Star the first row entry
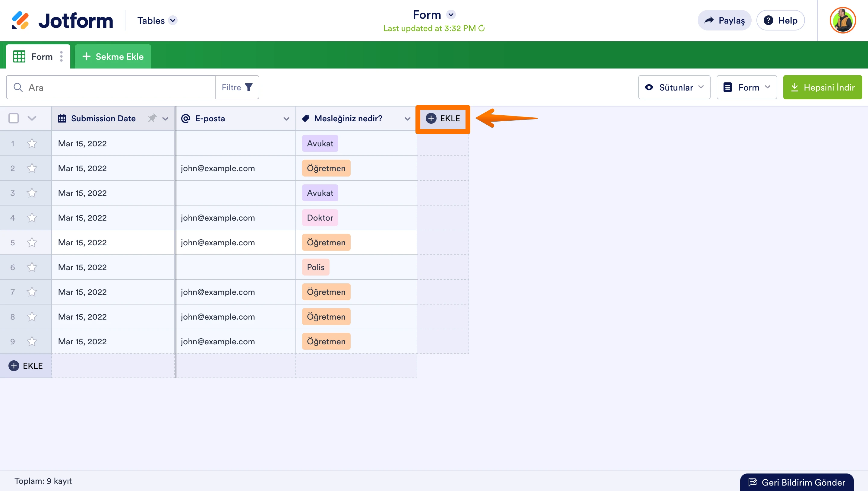Image resolution: width=868 pixels, height=491 pixels. [32, 144]
